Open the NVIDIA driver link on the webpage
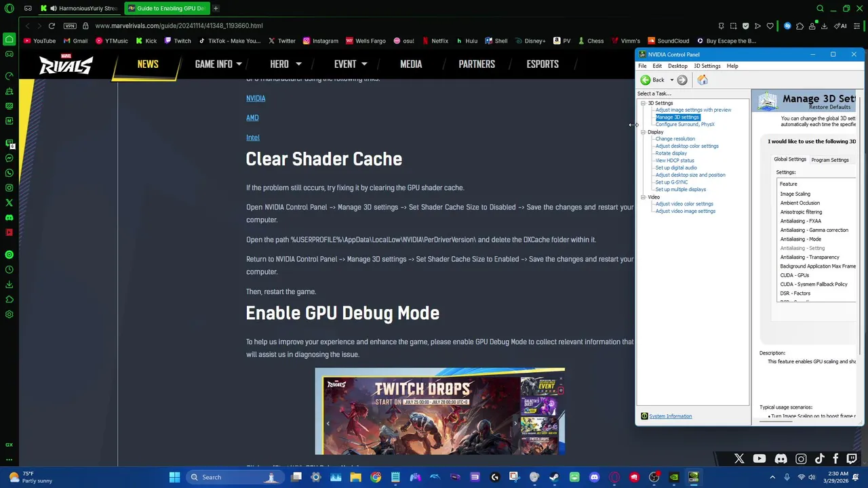This screenshot has width=868, height=488. point(256,98)
